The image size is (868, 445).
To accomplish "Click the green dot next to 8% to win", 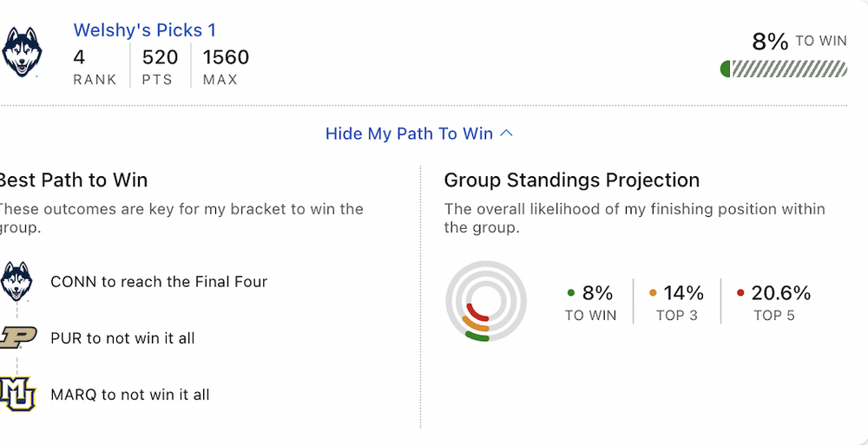I will pos(570,292).
